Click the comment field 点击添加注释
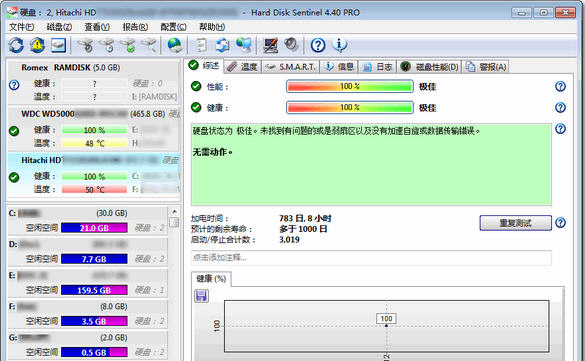585x361 pixels. pos(371,258)
